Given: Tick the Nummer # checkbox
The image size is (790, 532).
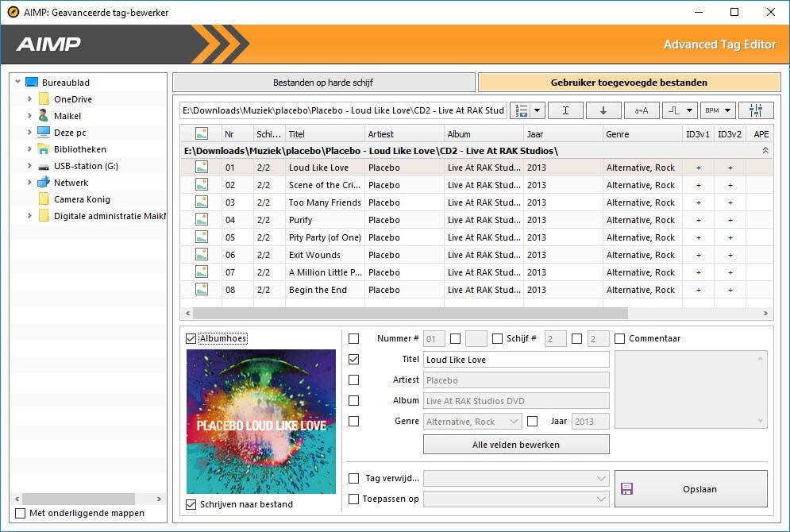Looking at the screenshot, I should tap(353, 338).
